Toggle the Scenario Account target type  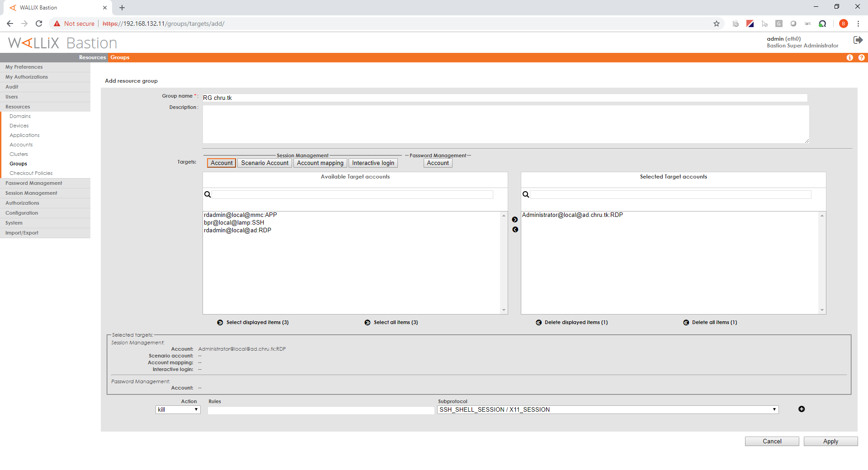264,163
